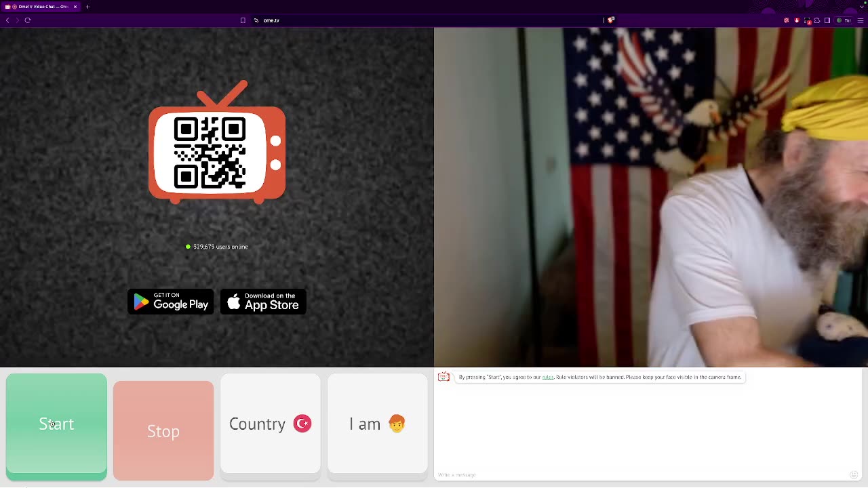Switch to the OmeTV Video Chat tab
Screen dimensions: 868x488
(x=41, y=7)
